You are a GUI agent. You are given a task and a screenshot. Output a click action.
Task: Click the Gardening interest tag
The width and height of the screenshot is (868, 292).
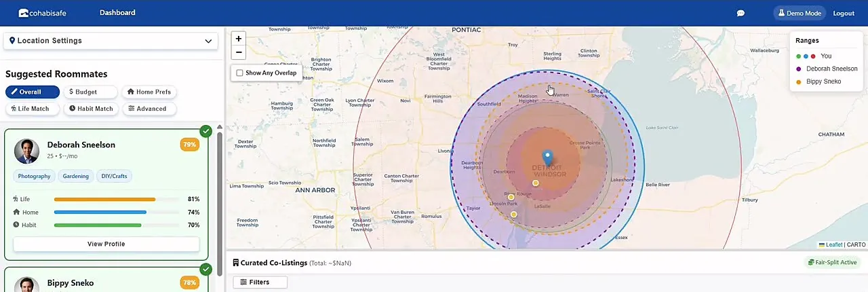click(76, 176)
